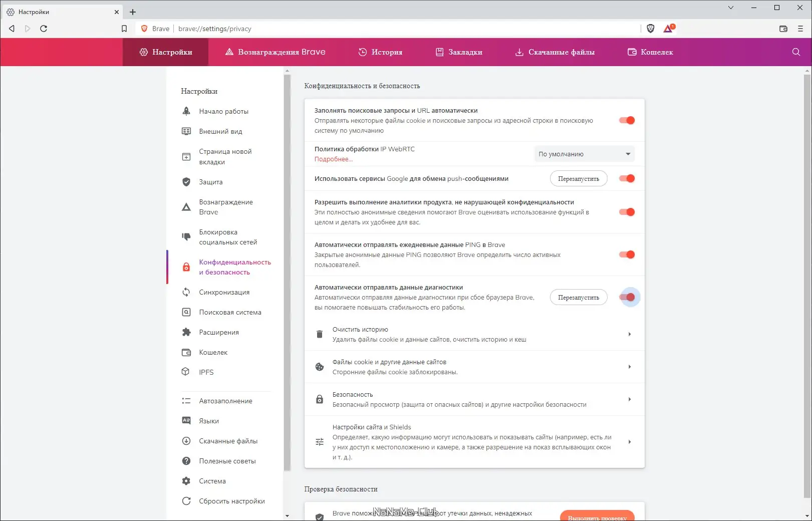Screen dimensions: 812x521
Task: Click the forward navigation arrow
Action: (28, 29)
